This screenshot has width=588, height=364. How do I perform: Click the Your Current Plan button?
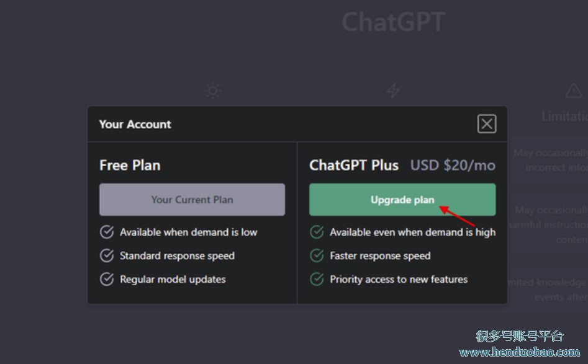(x=192, y=200)
